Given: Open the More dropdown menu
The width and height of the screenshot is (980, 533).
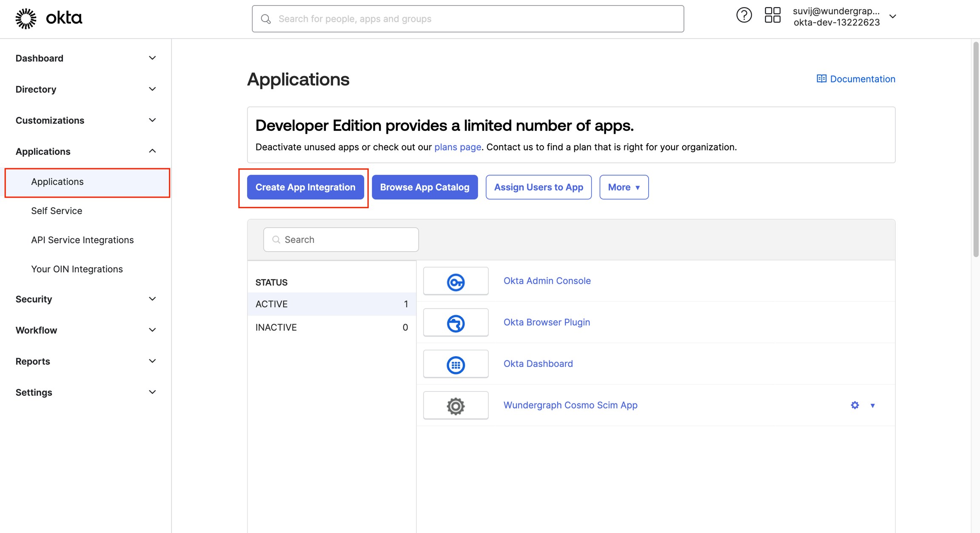Looking at the screenshot, I should tap(624, 187).
